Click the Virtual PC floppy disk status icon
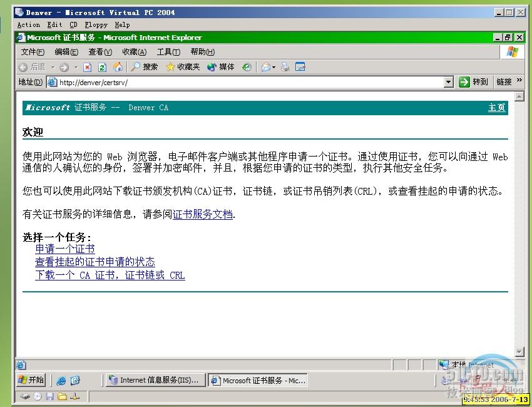The height and width of the screenshot is (407, 532). 50,396
